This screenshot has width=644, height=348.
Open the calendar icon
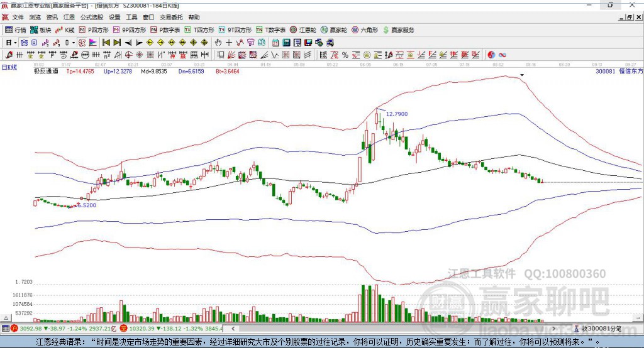275,43
